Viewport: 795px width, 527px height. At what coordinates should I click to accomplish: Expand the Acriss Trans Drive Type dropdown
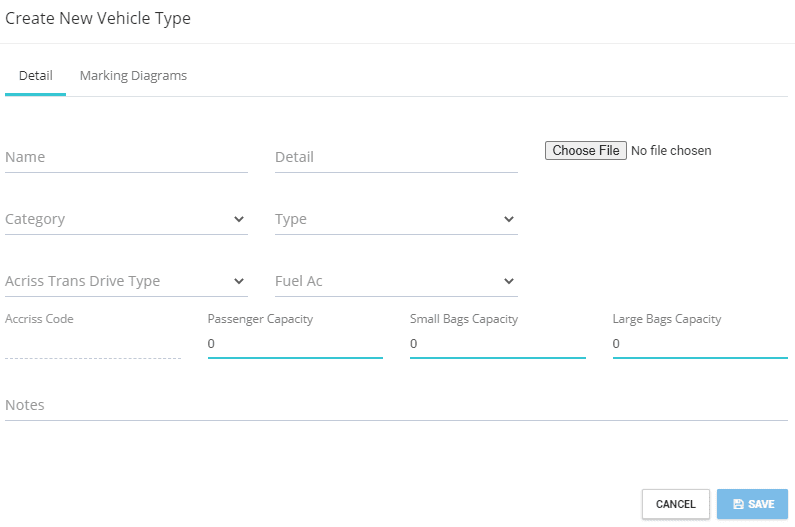[125, 281]
